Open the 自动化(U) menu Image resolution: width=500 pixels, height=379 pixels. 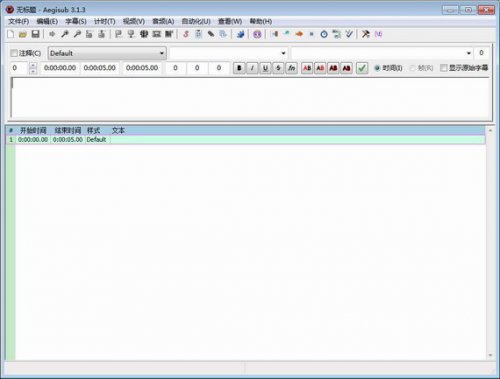pyautogui.click(x=196, y=22)
